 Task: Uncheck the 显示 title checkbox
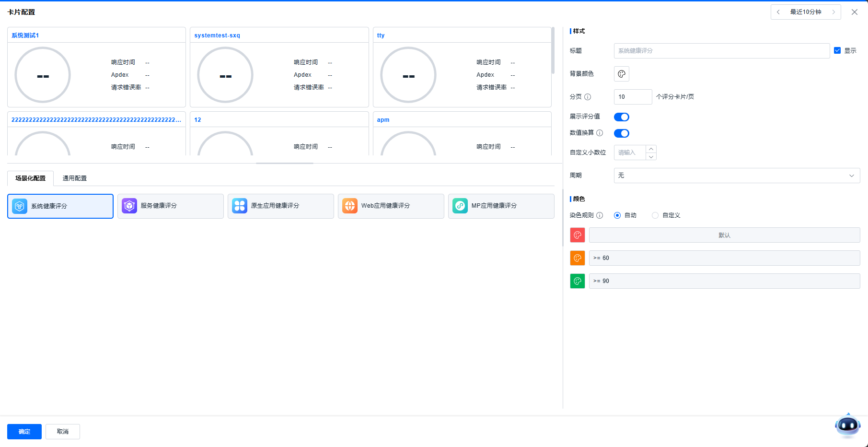pos(837,50)
